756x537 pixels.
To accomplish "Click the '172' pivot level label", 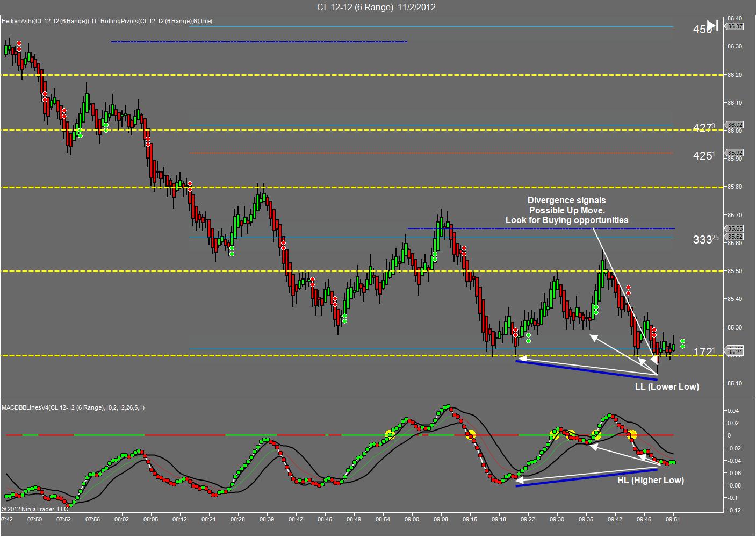I will coord(704,352).
